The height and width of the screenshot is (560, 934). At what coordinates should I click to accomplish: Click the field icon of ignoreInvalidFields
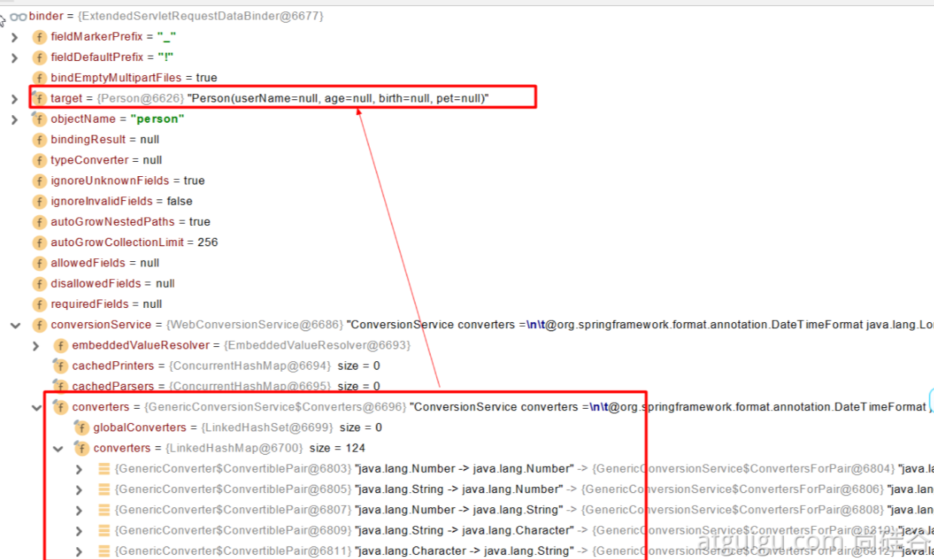click(x=39, y=201)
